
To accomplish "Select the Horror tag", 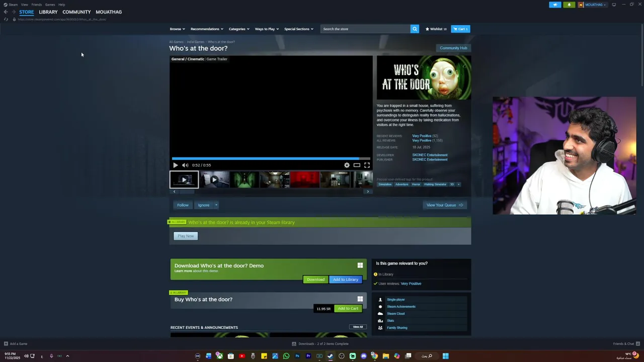I will 416,185.
